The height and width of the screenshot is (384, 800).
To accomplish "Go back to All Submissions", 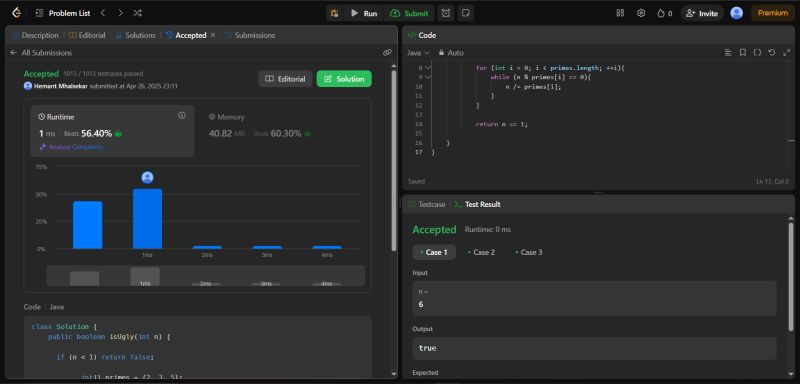I will pyautogui.click(x=41, y=53).
